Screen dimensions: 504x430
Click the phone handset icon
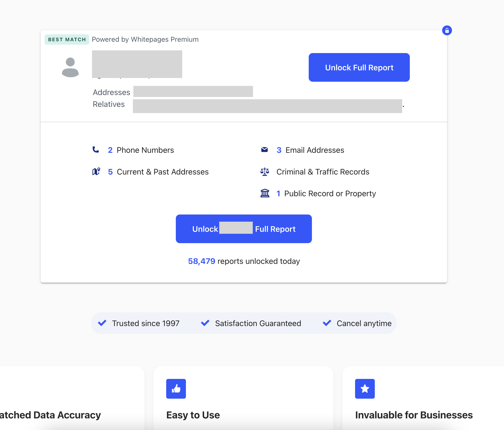[96, 150]
